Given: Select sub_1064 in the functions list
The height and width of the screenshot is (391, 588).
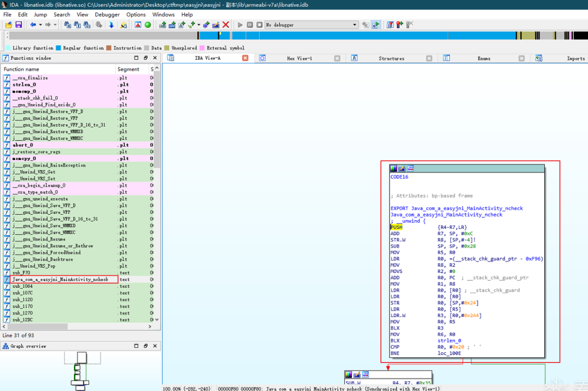Looking at the screenshot, I should pyautogui.click(x=23, y=286).
